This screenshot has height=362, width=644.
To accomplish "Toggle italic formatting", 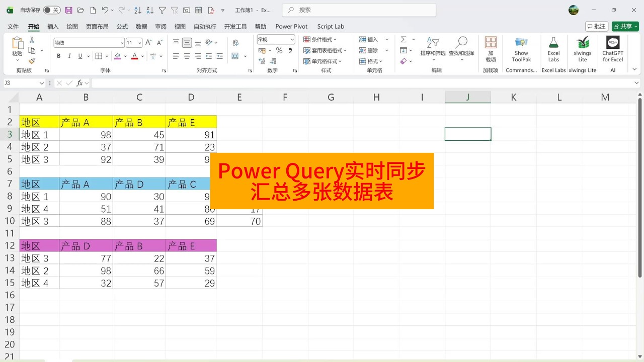I will (69, 56).
